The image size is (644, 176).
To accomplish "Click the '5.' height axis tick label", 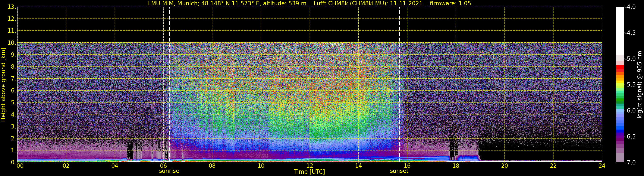I will point(13,103).
